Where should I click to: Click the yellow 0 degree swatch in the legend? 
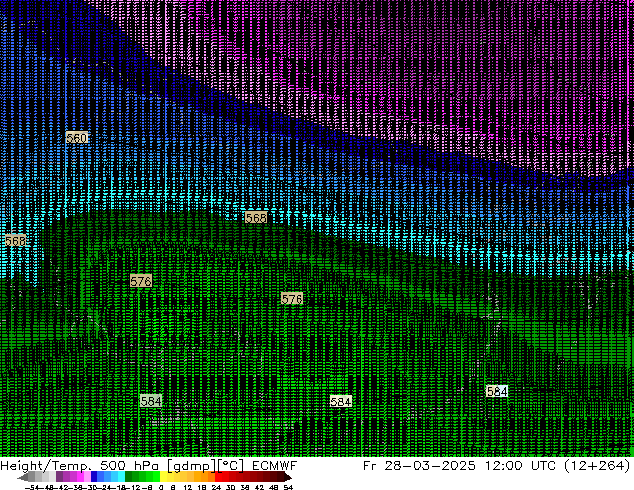click(x=163, y=477)
